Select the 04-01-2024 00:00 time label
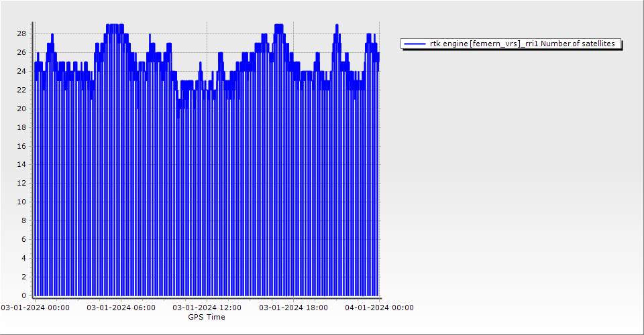 (379, 308)
